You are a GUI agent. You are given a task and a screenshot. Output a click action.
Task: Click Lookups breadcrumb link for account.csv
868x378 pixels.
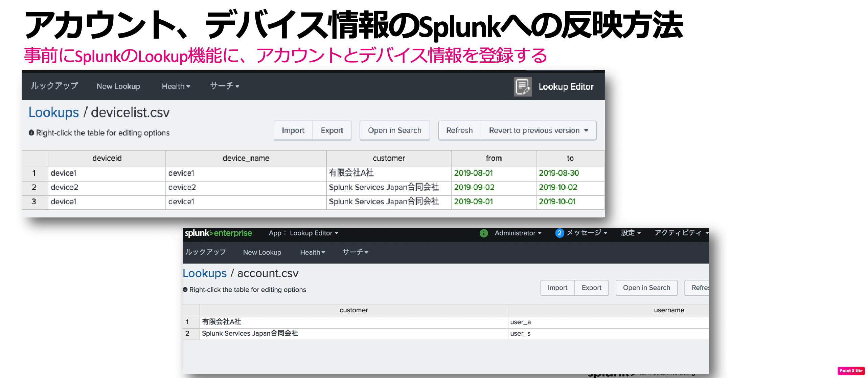[205, 273]
